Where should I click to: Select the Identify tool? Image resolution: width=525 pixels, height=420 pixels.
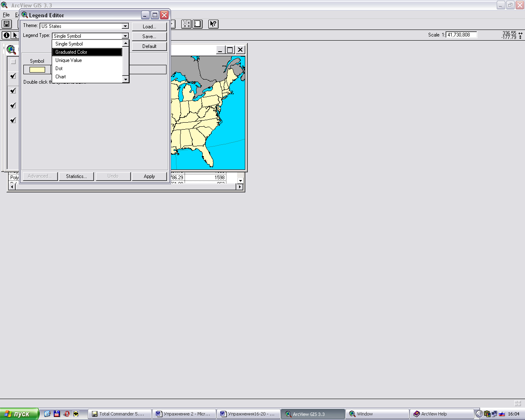[6, 35]
